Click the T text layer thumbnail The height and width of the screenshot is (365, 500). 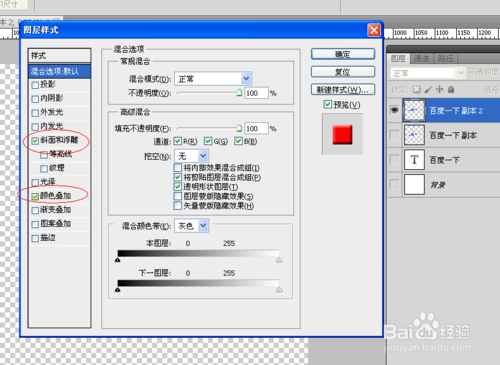tap(414, 160)
